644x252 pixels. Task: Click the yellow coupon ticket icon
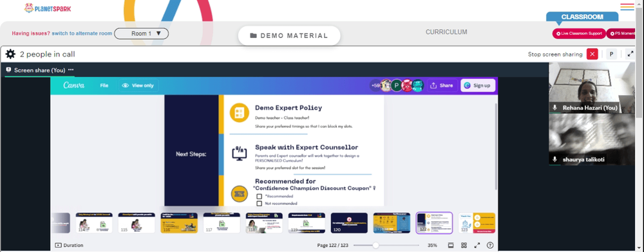240,194
